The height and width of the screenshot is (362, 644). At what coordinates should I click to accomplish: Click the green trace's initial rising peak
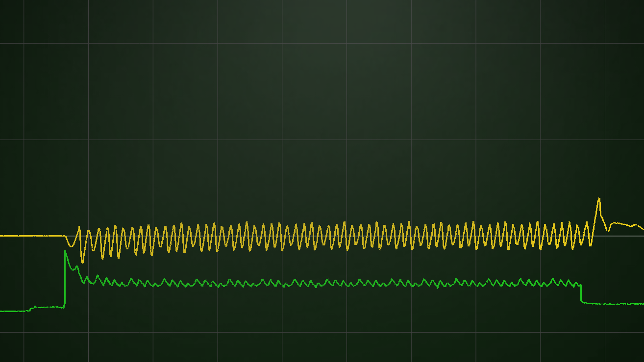click(65, 252)
